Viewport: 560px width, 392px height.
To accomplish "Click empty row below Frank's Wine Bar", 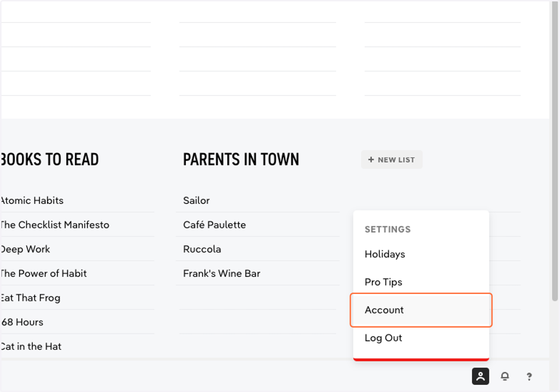I will click(258, 298).
